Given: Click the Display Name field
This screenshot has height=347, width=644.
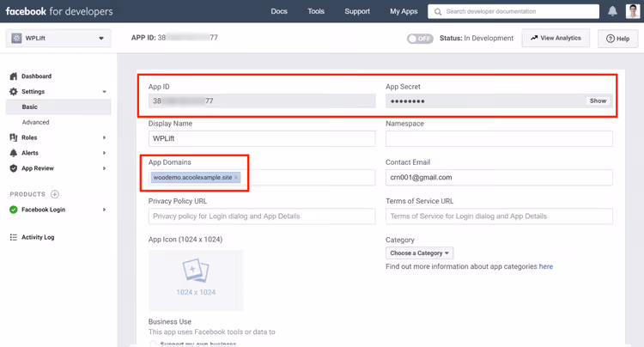Looking at the screenshot, I should click(262, 138).
